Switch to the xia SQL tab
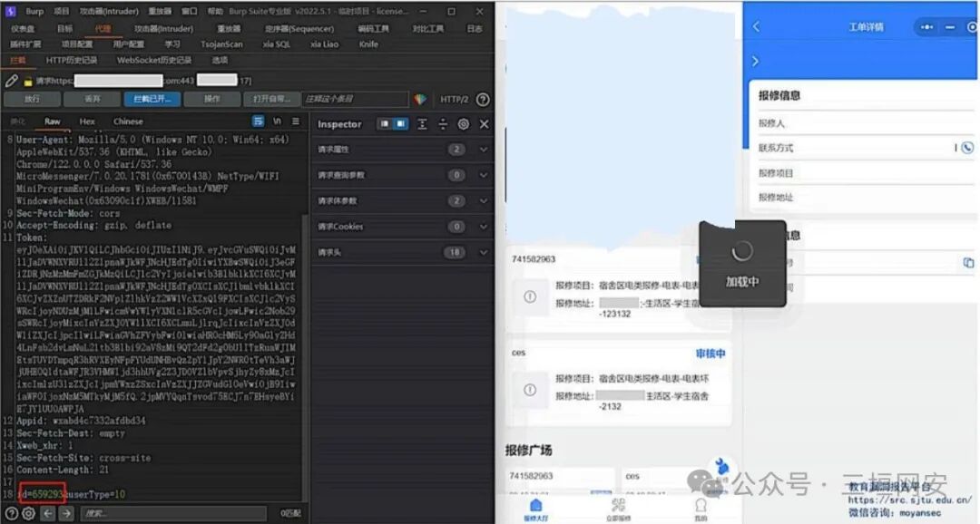980x524 pixels. tap(276, 44)
